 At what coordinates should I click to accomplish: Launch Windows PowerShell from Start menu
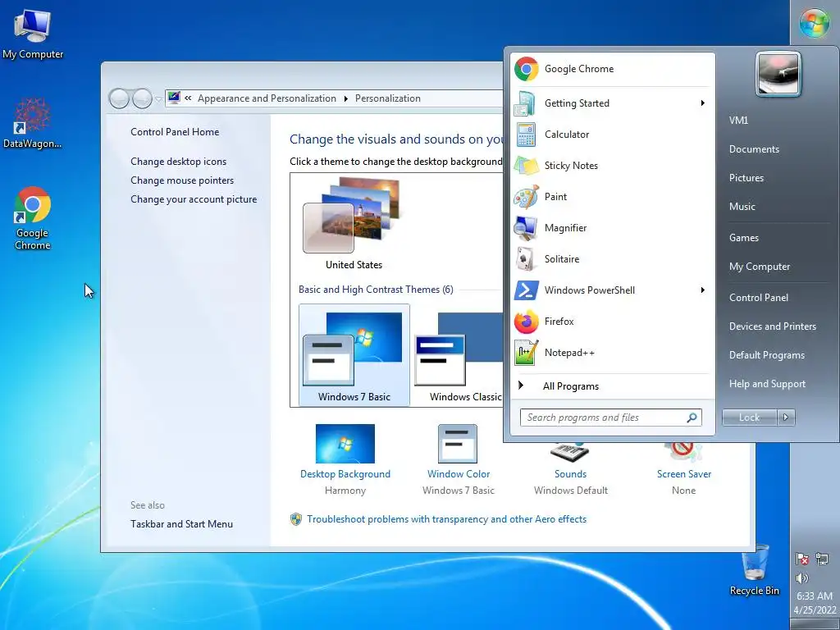[x=612, y=290]
